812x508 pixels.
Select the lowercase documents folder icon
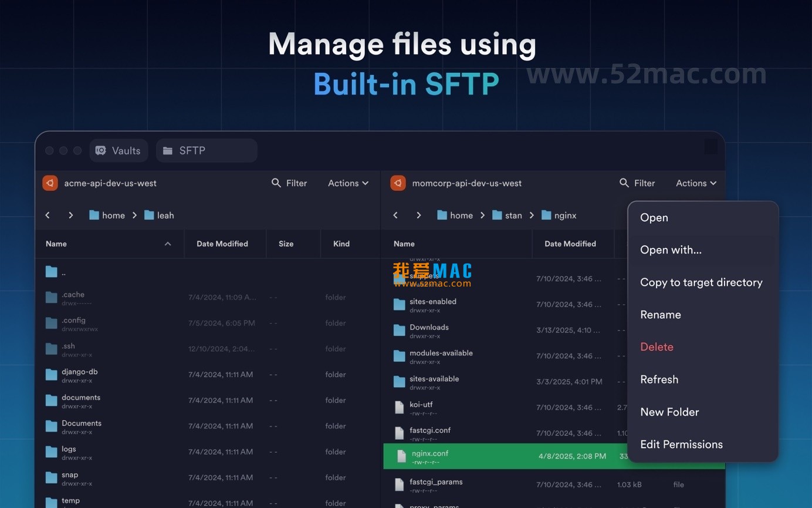(x=52, y=401)
